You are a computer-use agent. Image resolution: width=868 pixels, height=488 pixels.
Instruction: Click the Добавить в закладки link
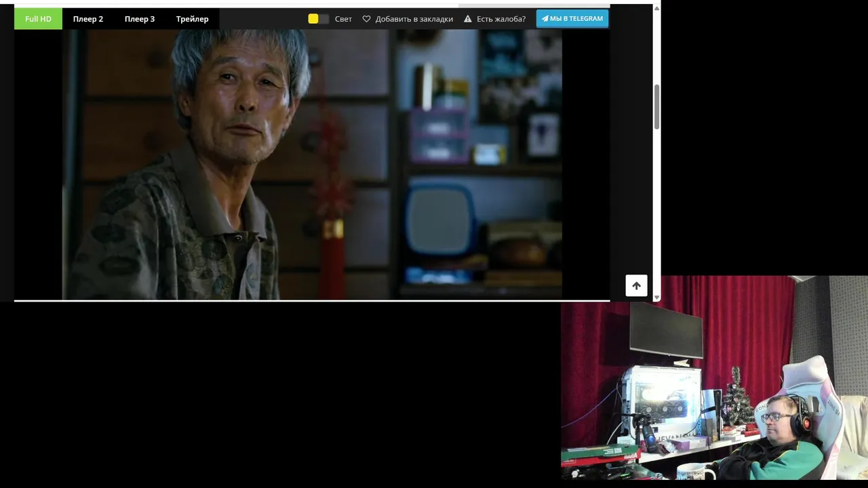point(414,19)
